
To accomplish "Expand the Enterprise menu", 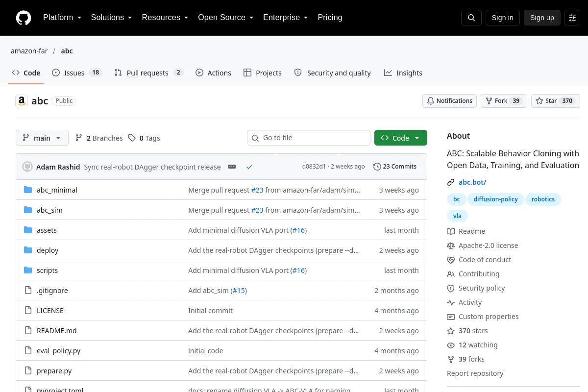I will coord(286,18).
